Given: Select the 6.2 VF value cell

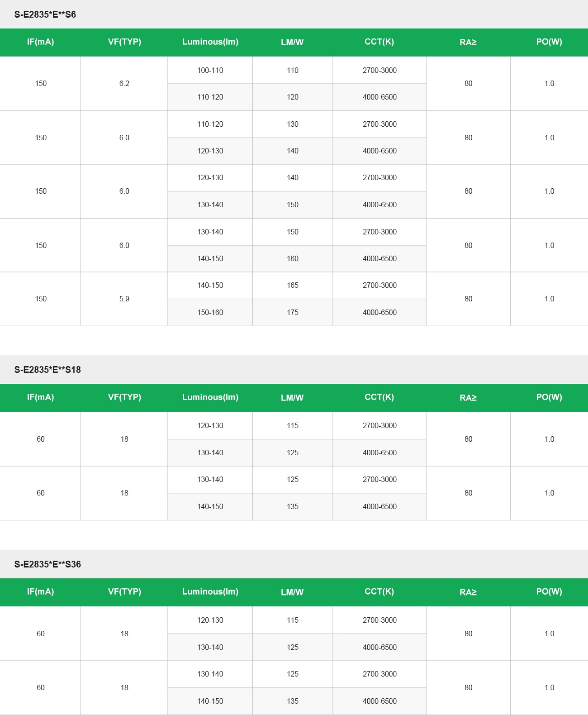Looking at the screenshot, I should (124, 83).
